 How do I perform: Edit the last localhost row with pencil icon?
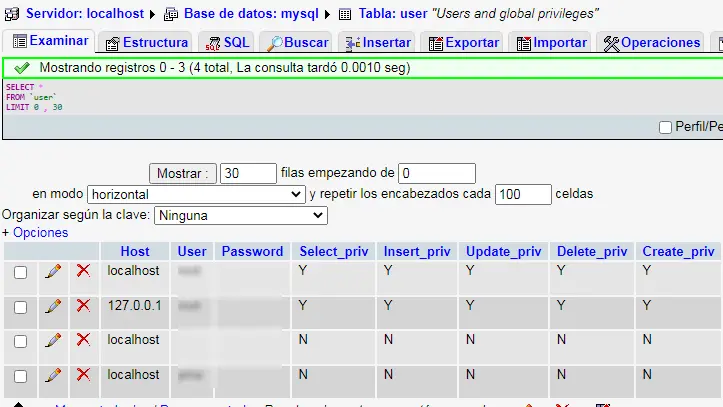[53, 375]
